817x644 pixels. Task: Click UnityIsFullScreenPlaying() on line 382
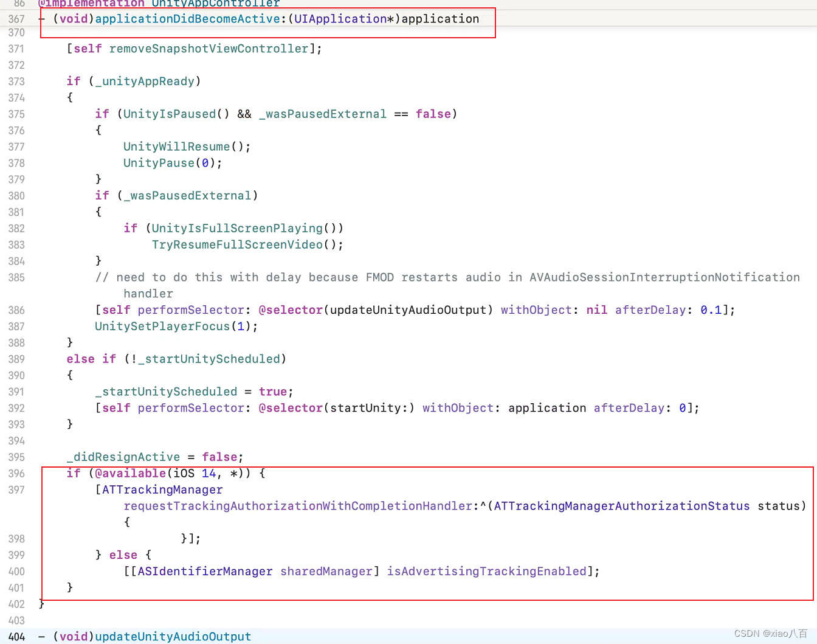[x=244, y=228]
